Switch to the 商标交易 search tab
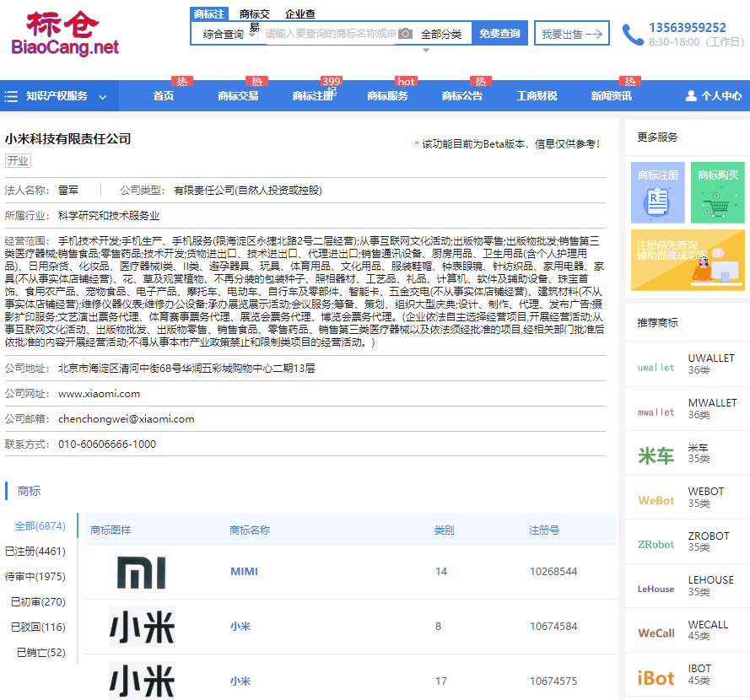 (255, 13)
